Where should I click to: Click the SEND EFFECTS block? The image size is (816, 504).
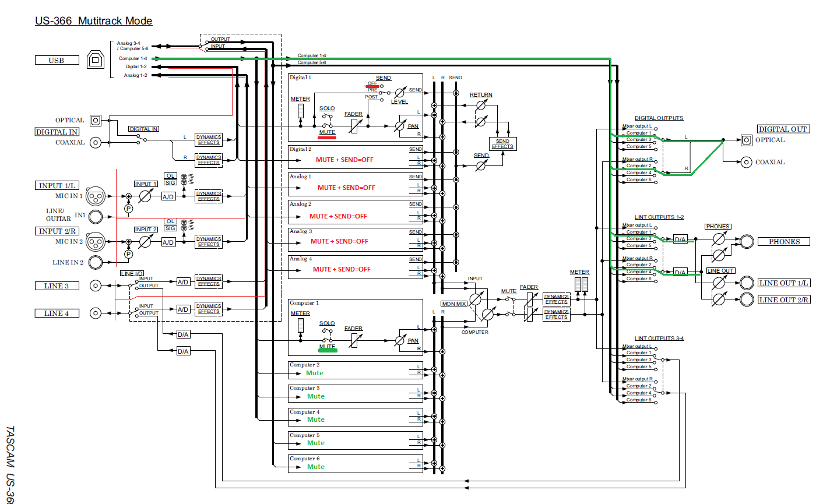(x=502, y=144)
